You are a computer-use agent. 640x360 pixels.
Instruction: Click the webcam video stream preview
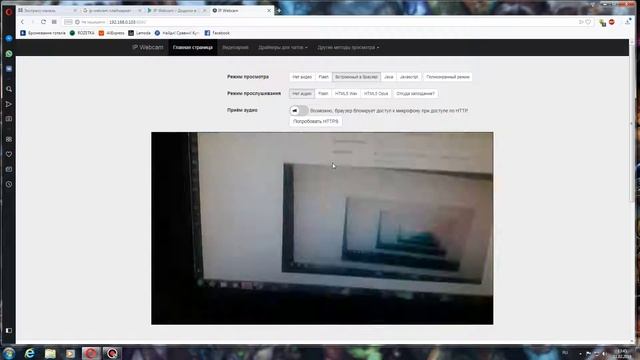[322, 228]
